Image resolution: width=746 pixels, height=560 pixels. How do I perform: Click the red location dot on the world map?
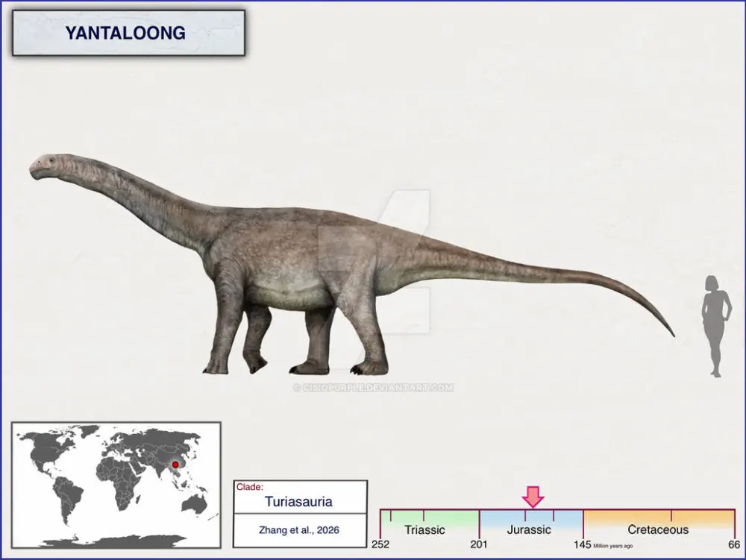coord(174,464)
